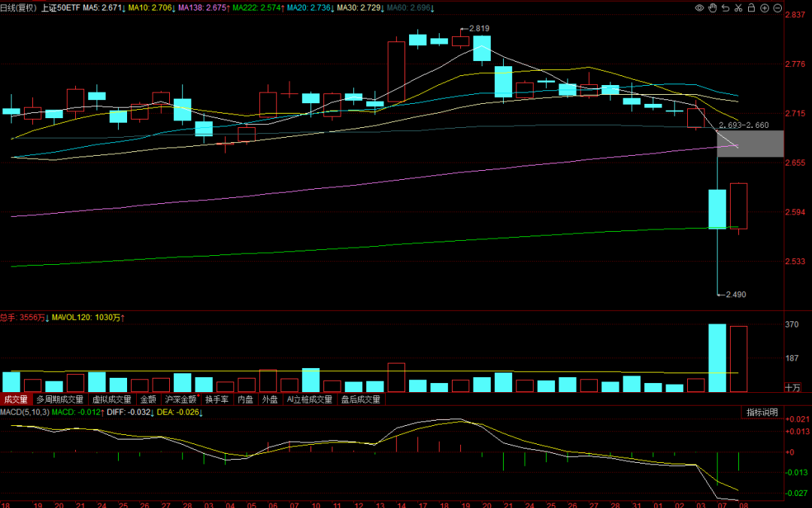Viewport: 812px width, 508px height.
Task: Click the 十万 volume unit label
Action: 792,388
